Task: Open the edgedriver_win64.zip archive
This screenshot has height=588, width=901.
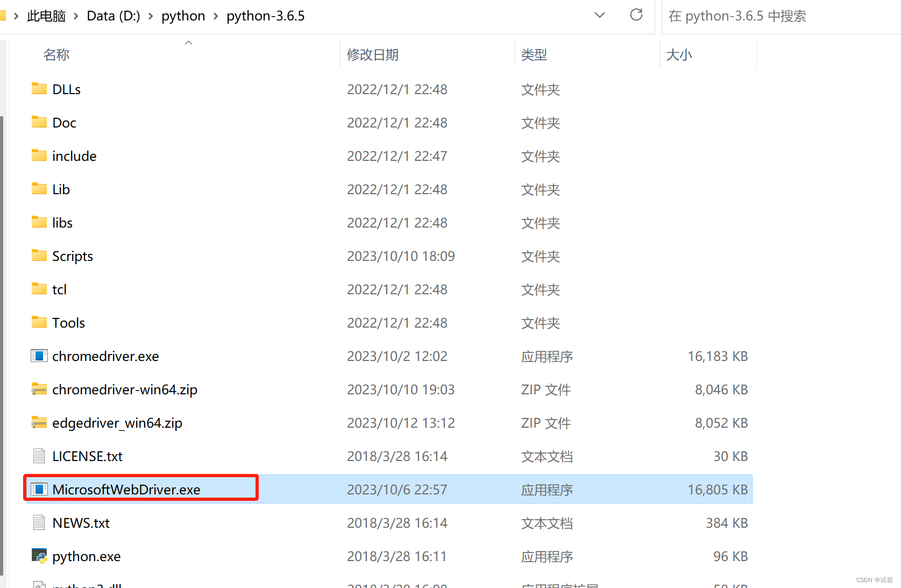Action: point(117,423)
